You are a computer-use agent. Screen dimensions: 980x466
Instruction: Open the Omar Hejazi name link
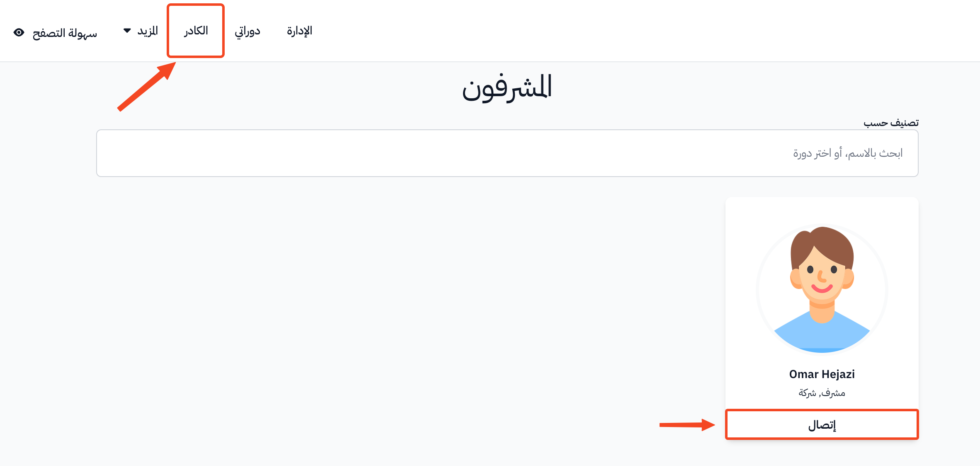click(x=822, y=374)
